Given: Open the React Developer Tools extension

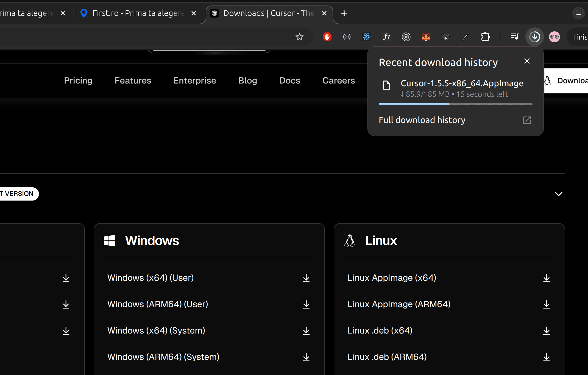Looking at the screenshot, I should pos(366,37).
